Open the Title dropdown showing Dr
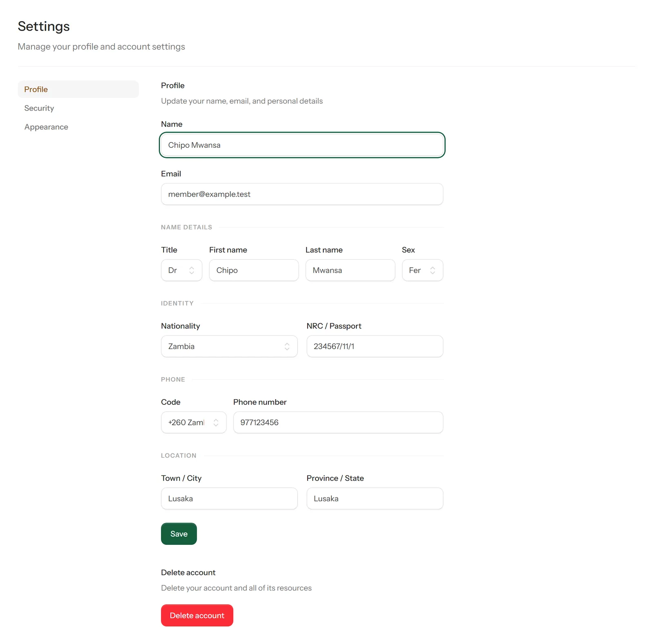The image size is (653, 644). tap(182, 270)
